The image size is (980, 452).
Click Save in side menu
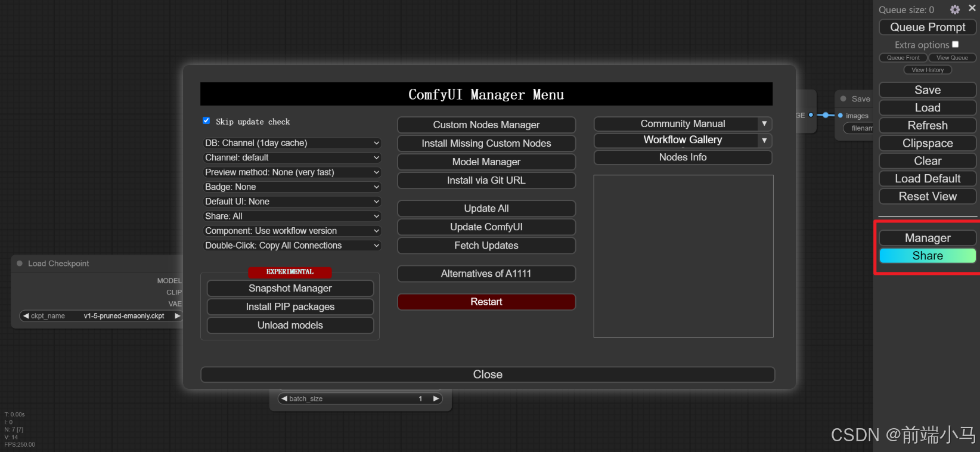(x=928, y=90)
